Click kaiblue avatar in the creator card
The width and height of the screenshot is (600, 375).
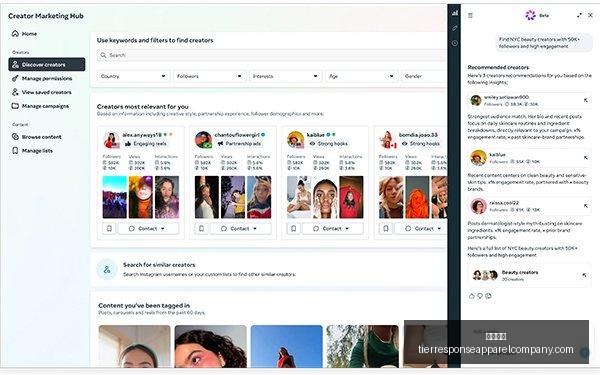295,140
